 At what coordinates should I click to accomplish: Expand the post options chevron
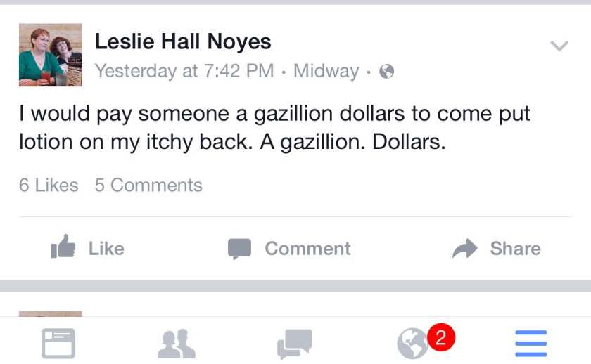[559, 46]
